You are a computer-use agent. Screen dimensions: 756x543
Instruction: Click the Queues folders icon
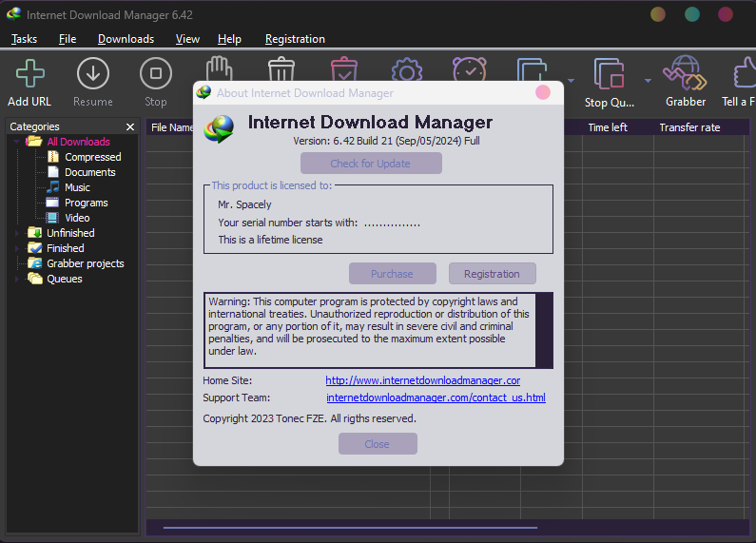click(x=35, y=279)
